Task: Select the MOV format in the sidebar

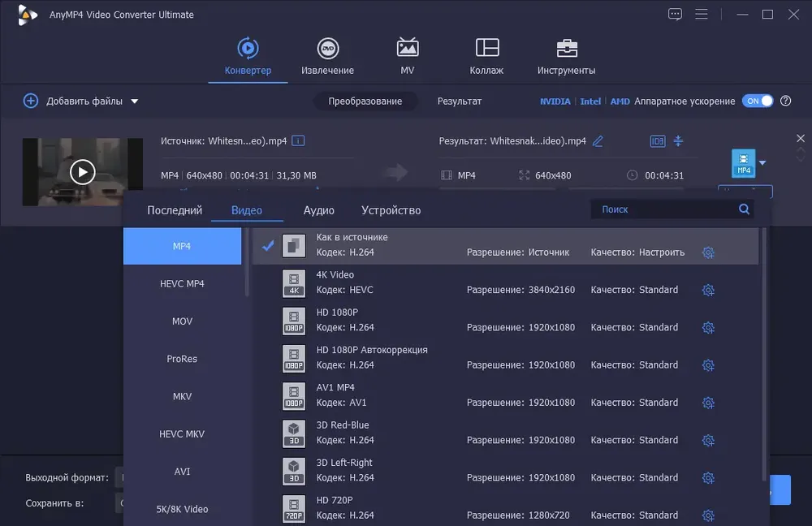Action: pos(182,321)
